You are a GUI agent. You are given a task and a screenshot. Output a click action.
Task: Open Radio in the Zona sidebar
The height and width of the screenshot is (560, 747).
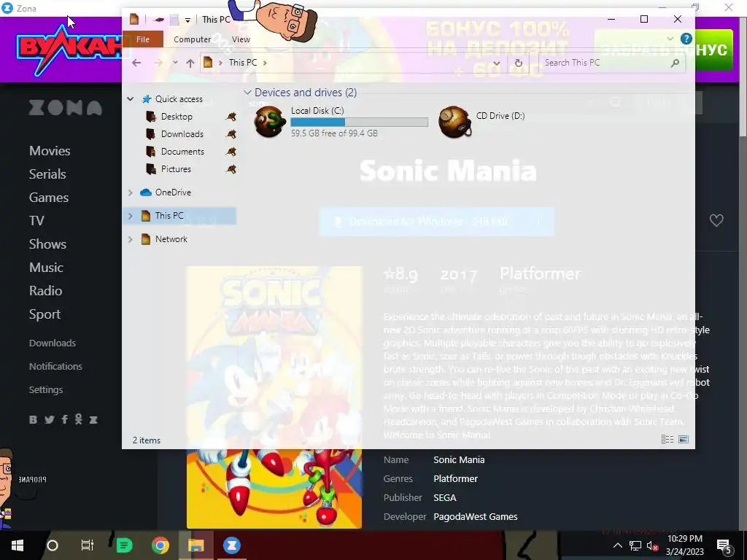[x=45, y=291]
